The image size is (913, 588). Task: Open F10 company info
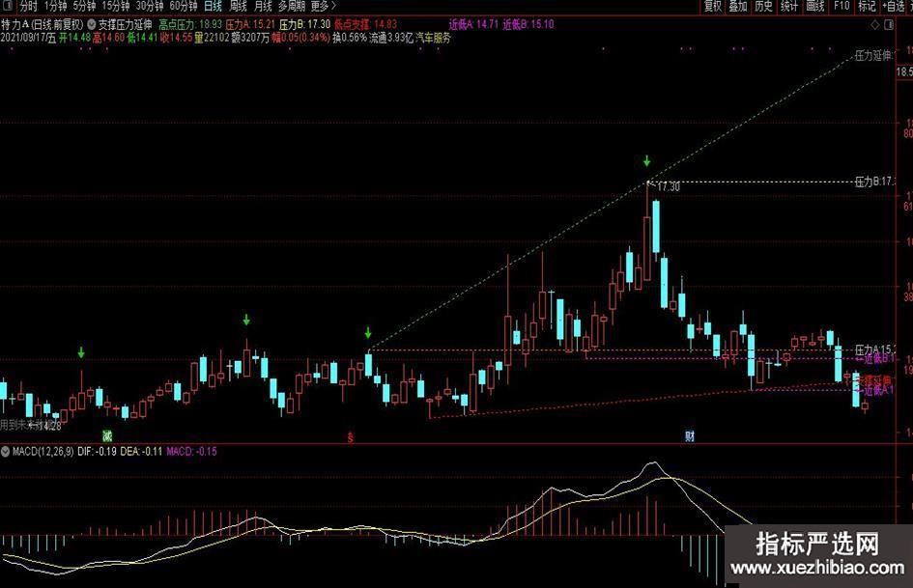(842, 7)
